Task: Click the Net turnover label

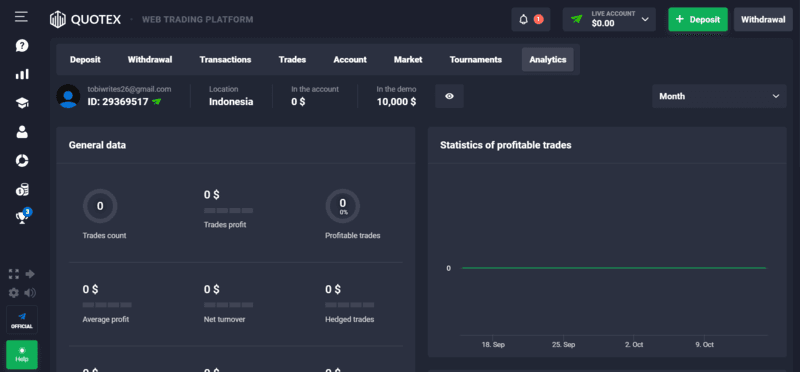Action: (224, 319)
